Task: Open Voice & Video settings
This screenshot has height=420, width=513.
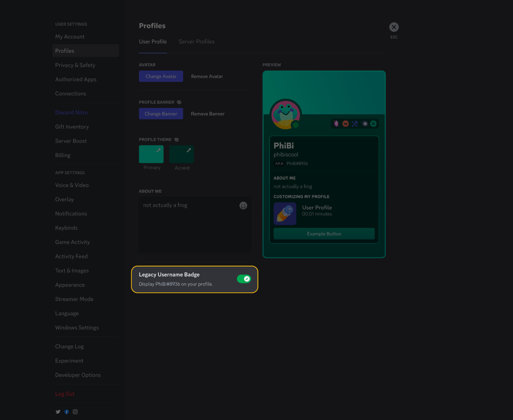Action: pyautogui.click(x=72, y=185)
